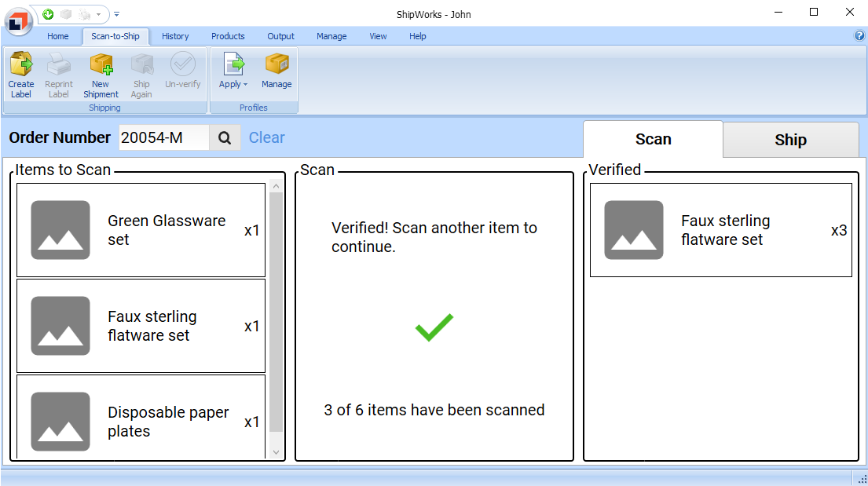The image size is (868, 486).
Task: Open the Home ribbon tab
Action: click(57, 36)
